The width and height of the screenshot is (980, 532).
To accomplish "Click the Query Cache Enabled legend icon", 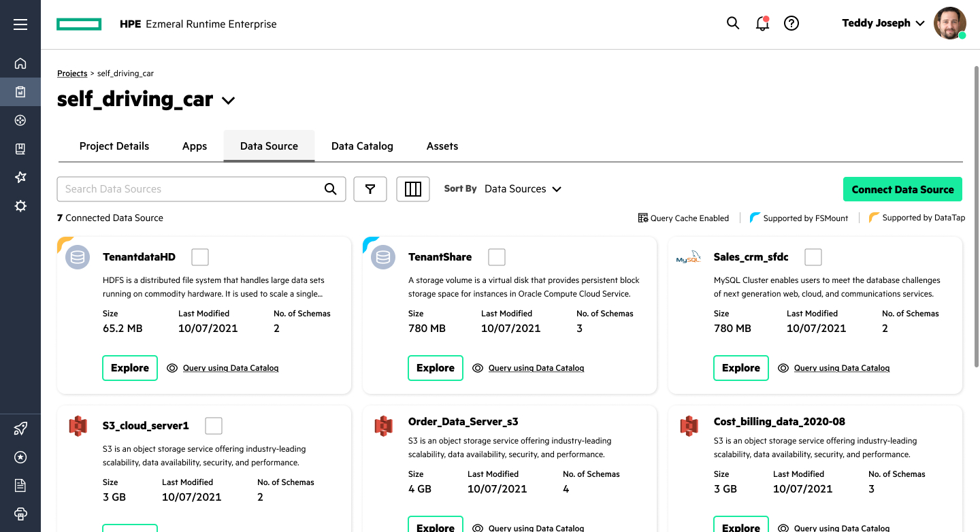I will coord(642,218).
